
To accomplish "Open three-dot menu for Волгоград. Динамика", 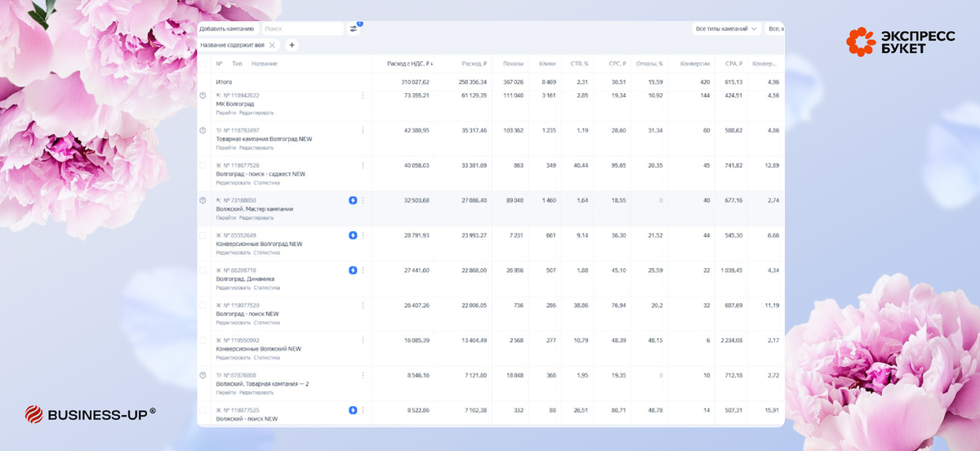I will 363,270.
